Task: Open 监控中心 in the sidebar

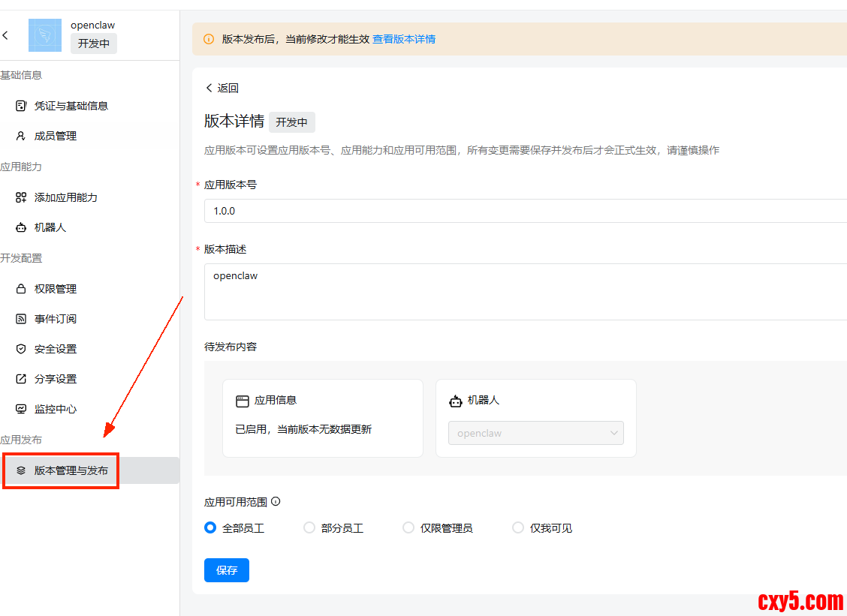Action: pyautogui.click(x=56, y=409)
